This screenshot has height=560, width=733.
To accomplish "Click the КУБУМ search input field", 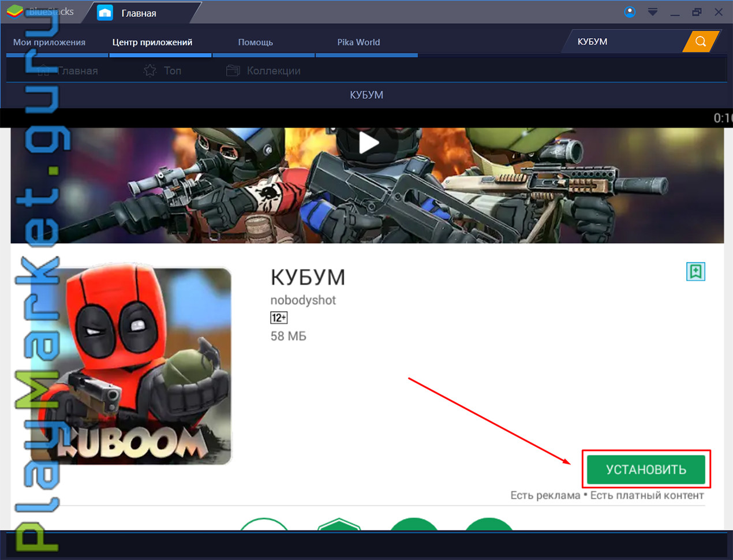I will pos(626,42).
